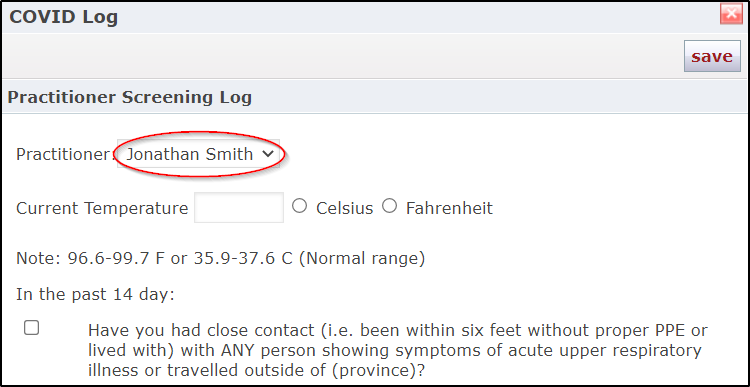Click the normal range note text
This screenshot has width=750, height=387.
(x=221, y=258)
